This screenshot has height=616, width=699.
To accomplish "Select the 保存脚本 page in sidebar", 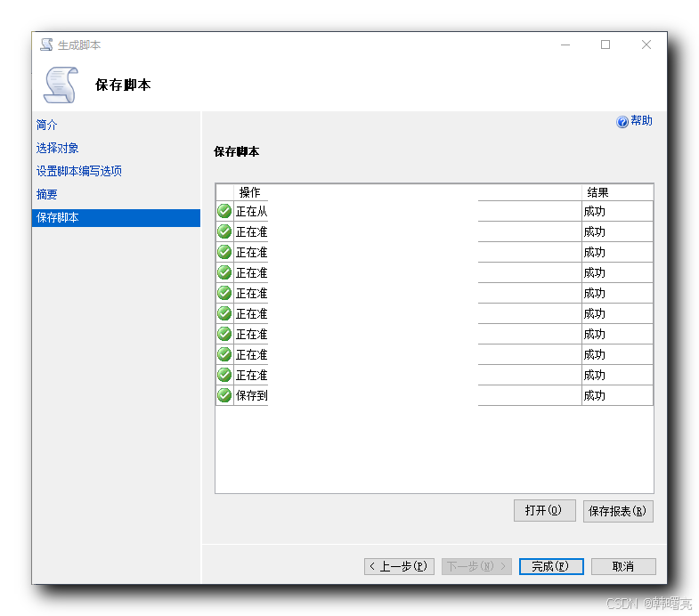I will [116, 217].
